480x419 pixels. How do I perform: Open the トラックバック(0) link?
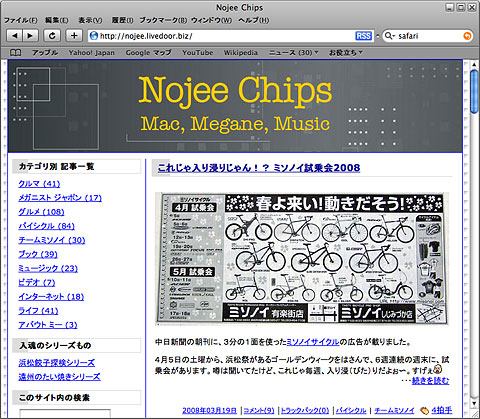tap(305, 410)
